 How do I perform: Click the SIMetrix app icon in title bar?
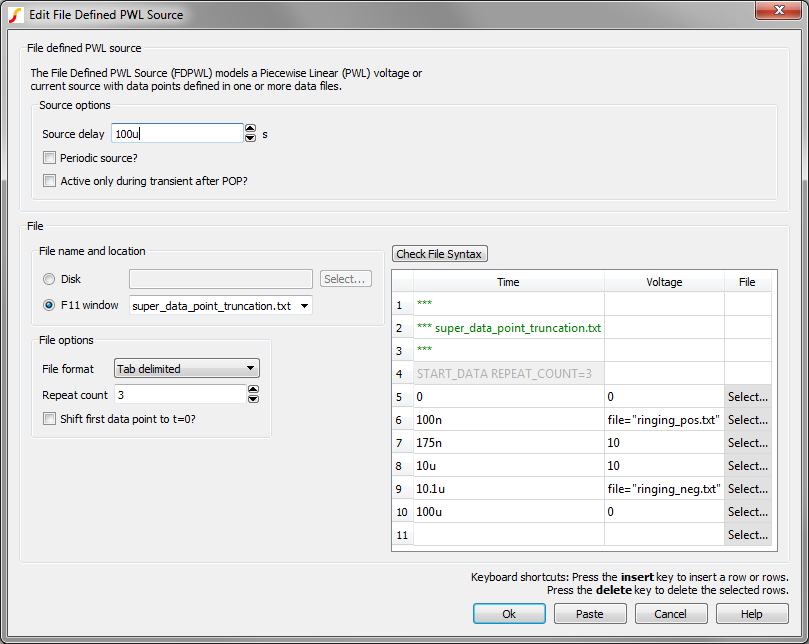tap(15, 15)
